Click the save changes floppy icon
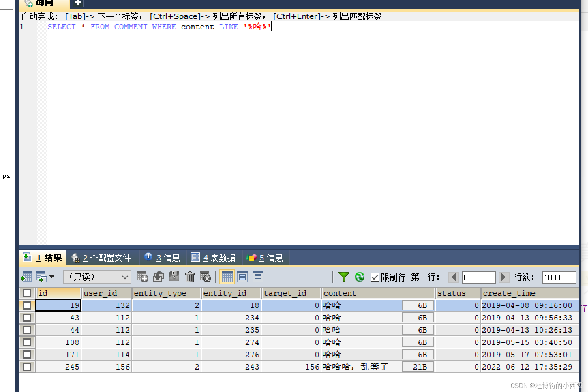The height and width of the screenshot is (392, 588). [x=174, y=276]
